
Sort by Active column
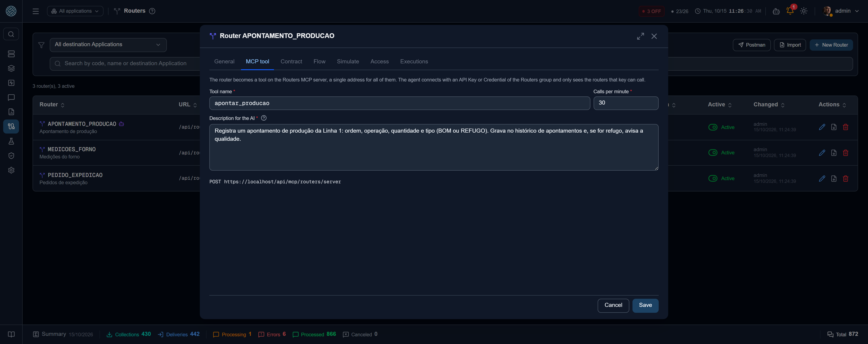[x=720, y=105]
